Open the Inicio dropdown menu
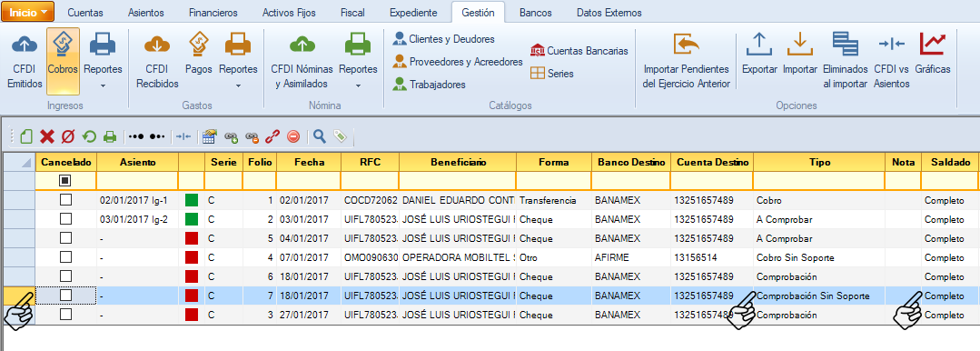The width and height of the screenshot is (980, 351). click(28, 12)
